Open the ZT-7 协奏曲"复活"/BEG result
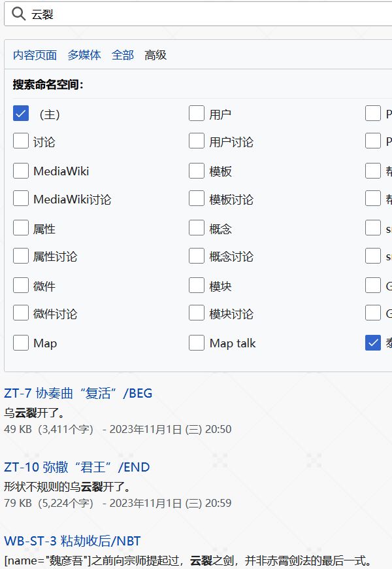 pos(78,393)
